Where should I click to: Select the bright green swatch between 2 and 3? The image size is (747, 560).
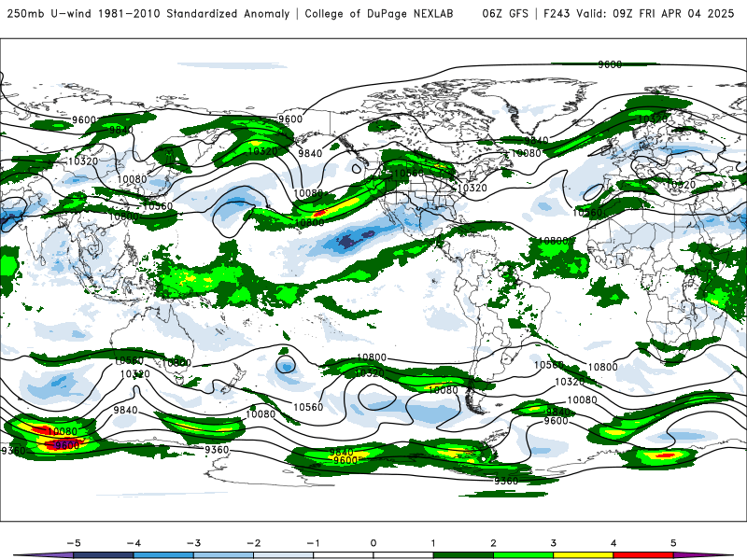click(x=524, y=555)
